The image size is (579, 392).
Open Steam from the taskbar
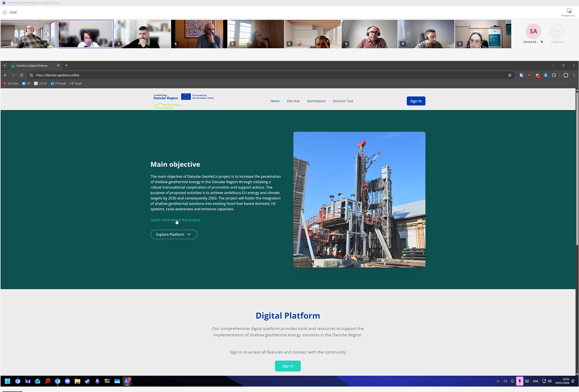coord(87,381)
